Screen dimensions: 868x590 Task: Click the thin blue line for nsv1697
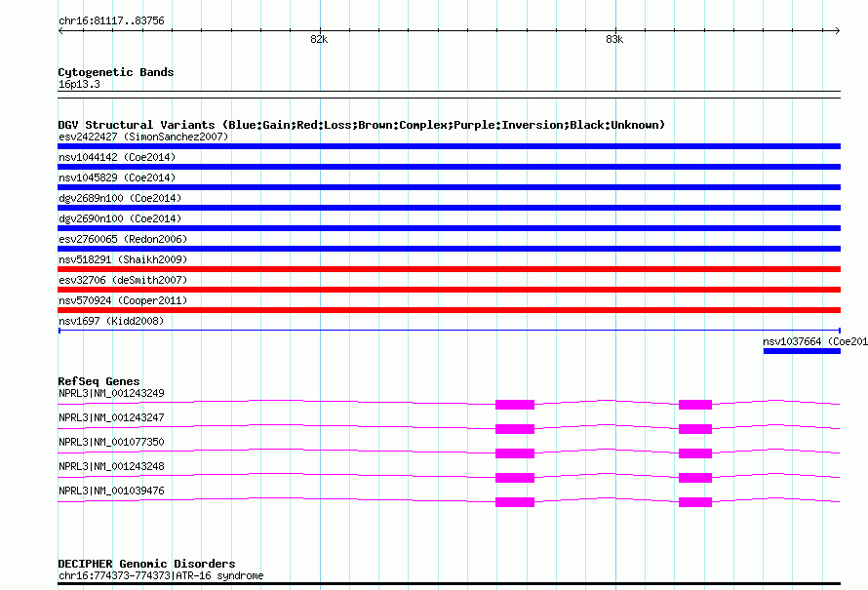tap(449, 331)
